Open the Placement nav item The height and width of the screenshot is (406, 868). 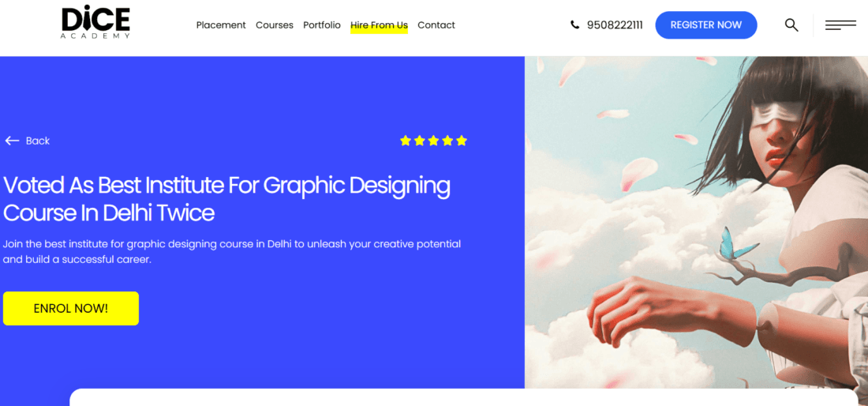tap(221, 25)
